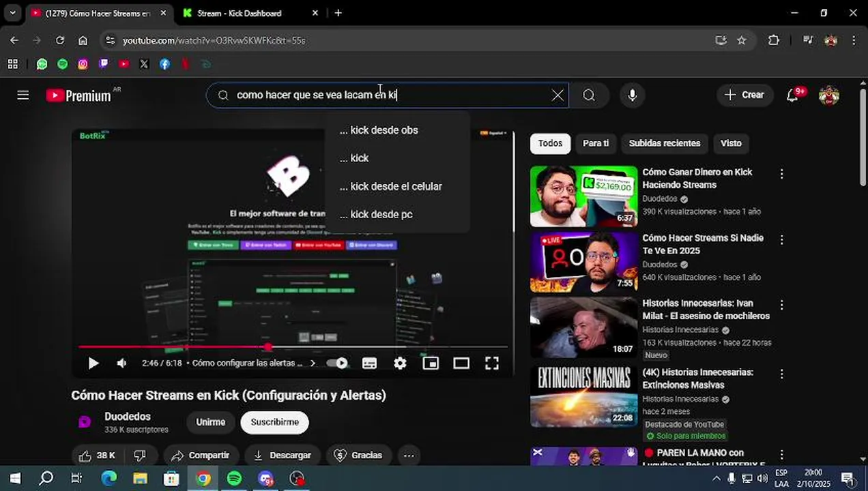Image resolution: width=868 pixels, height=491 pixels.
Task: Open the tab search dropdown arrow
Action: point(12,13)
